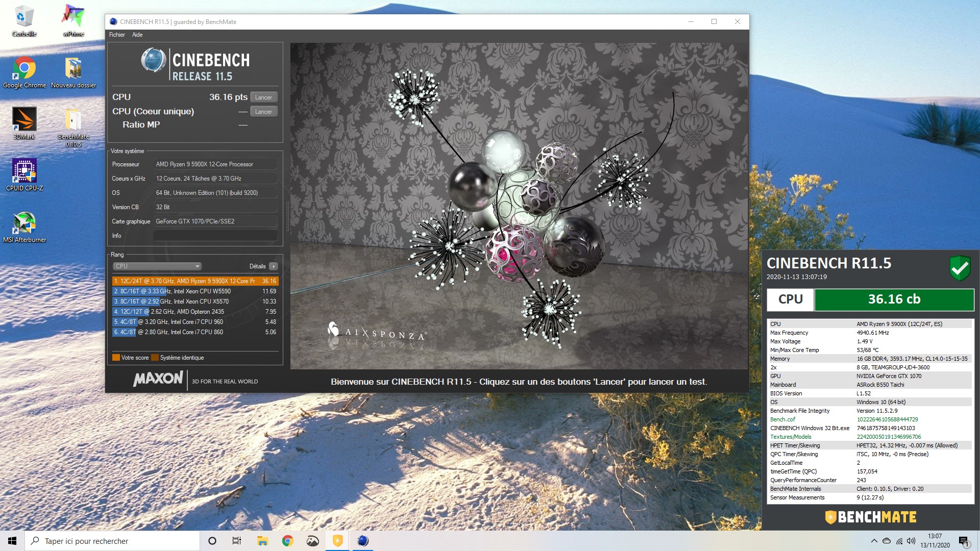Click the Processeur value field
980x551 pixels.
tap(215, 164)
